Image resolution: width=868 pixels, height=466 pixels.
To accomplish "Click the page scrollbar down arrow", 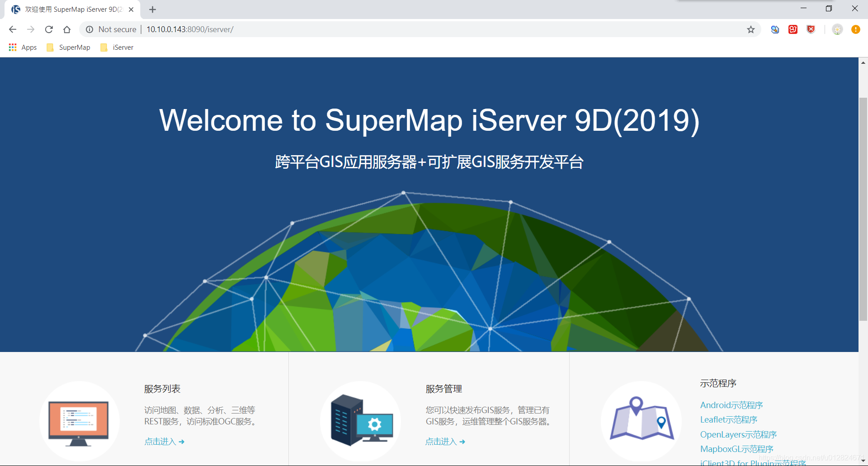I will coord(863,461).
